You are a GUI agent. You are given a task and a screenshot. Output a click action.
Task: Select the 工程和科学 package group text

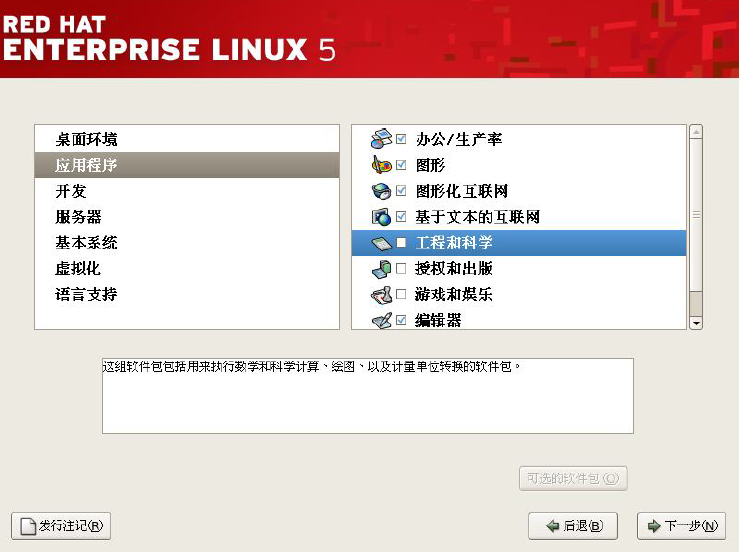pos(454,243)
